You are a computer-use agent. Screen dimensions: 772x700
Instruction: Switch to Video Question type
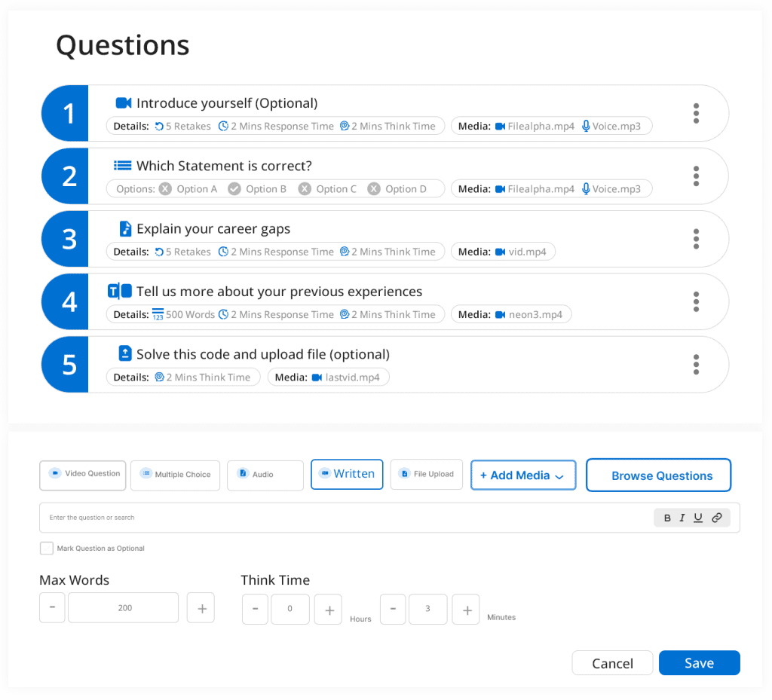pyautogui.click(x=83, y=475)
